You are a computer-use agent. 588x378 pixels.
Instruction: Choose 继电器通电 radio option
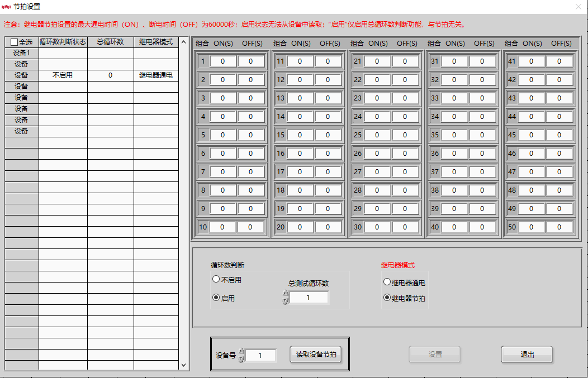pos(387,282)
